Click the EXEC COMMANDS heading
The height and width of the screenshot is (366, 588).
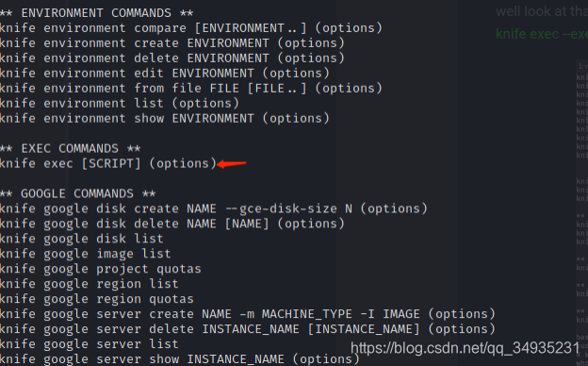[x=70, y=149]
